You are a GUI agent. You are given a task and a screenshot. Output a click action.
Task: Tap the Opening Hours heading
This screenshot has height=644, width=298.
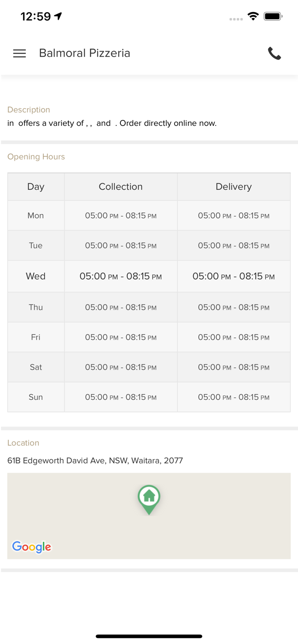coord(36,157)
